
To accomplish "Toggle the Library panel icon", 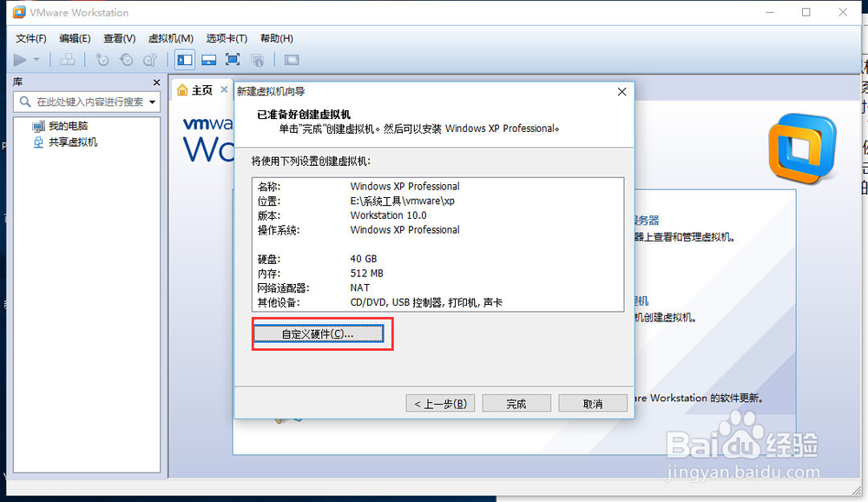I will pyautogui.click(x=184, y=59).
